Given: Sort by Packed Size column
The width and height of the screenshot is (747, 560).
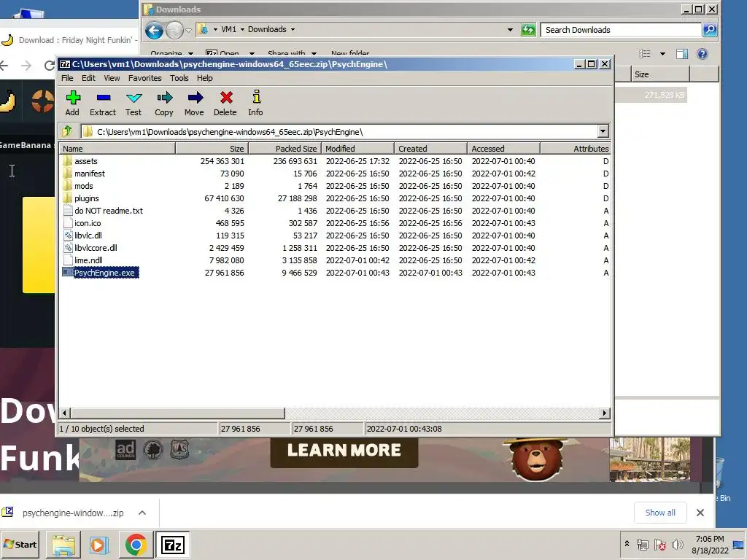Looking at the screenshot, I should (285, 149).
